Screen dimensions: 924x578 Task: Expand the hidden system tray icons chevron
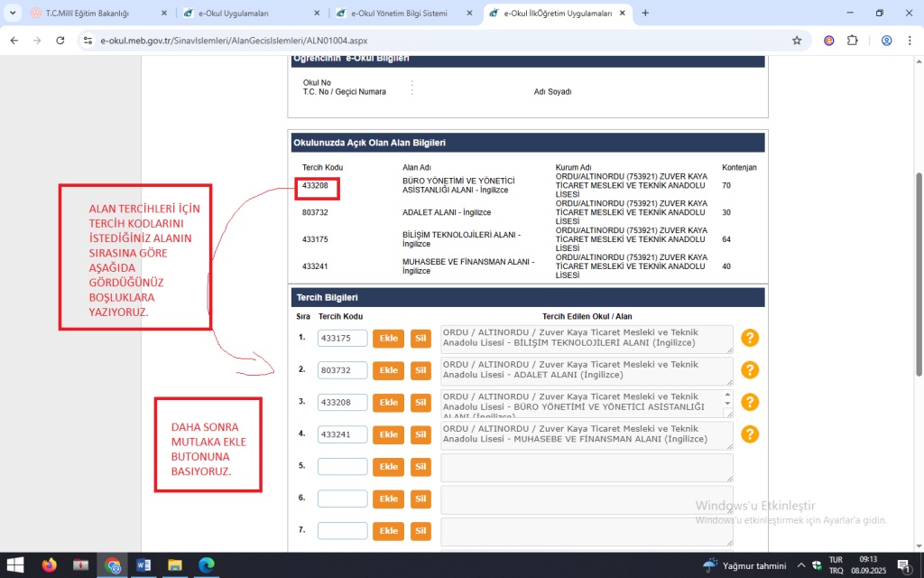tap(799, 565)
